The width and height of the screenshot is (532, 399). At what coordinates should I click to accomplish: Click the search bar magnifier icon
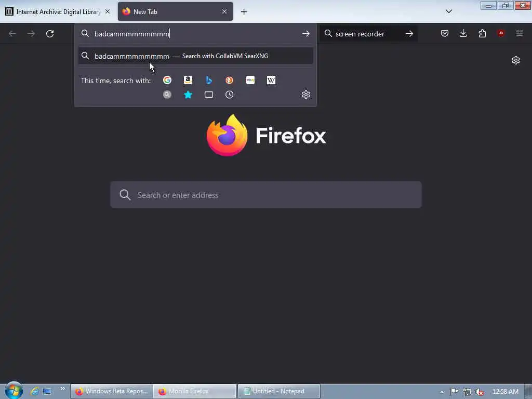[x=328, y=34]
